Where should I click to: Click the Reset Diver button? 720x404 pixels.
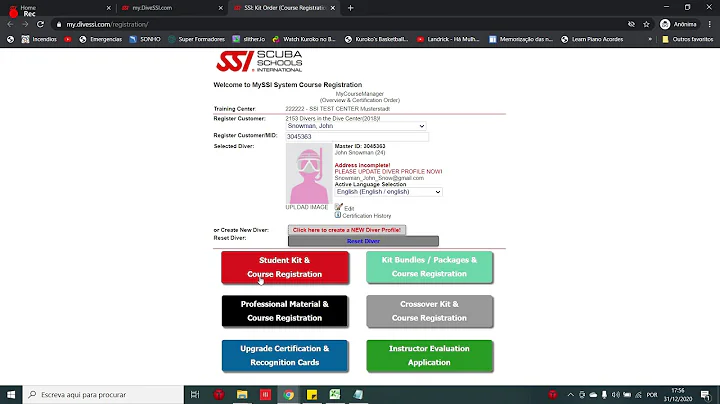click(363, 241)
